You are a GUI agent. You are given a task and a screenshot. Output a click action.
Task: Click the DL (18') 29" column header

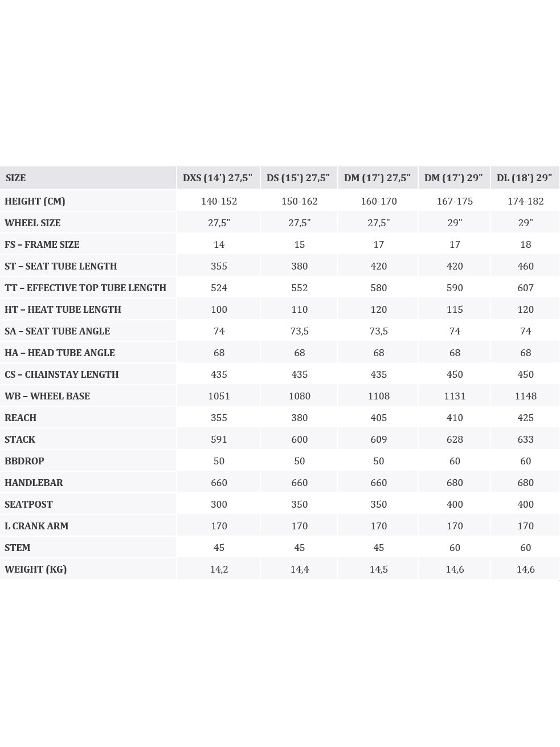pyautogui.click(x=524, y=178)
